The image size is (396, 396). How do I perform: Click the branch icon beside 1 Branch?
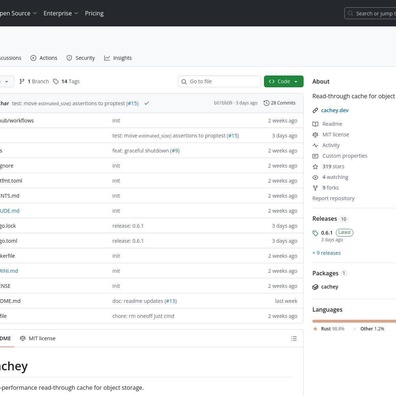[22, 81]
